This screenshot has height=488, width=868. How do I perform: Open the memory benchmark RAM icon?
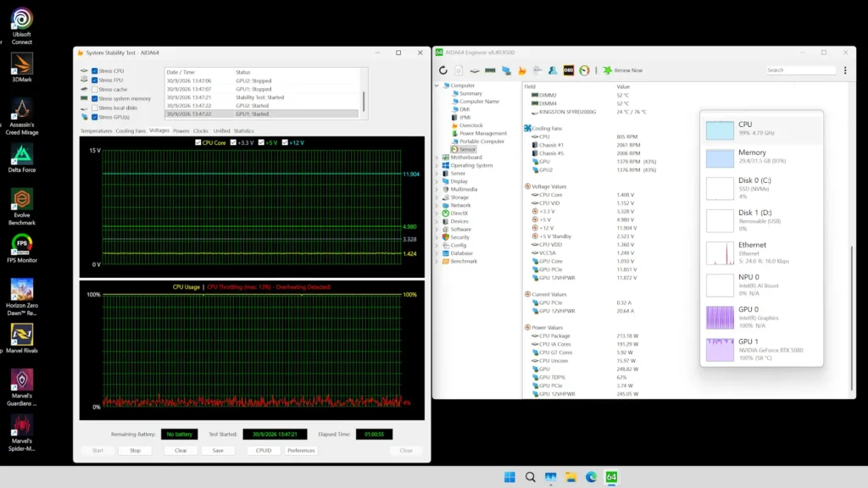[x=490, y=70]
